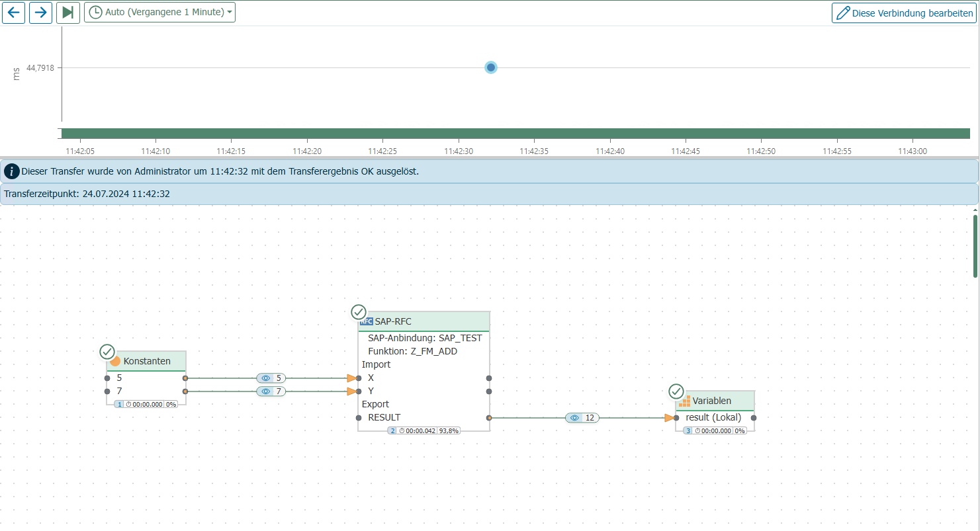Click the forward arrow navigation button
This screenshot has height=531, width=980.
[x=41, y=13]
